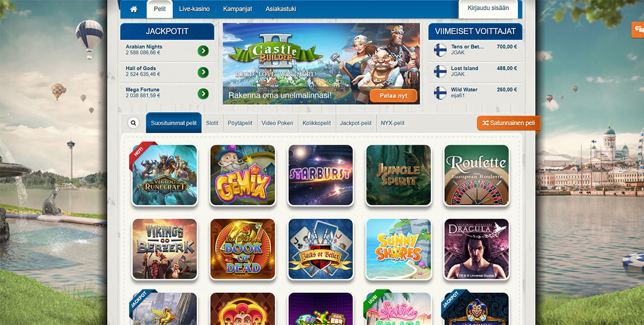The width and height of the screenshot is (644, 325).
Task: Select the Jackpot-pelit category tab
Action: tap(356, 123)
